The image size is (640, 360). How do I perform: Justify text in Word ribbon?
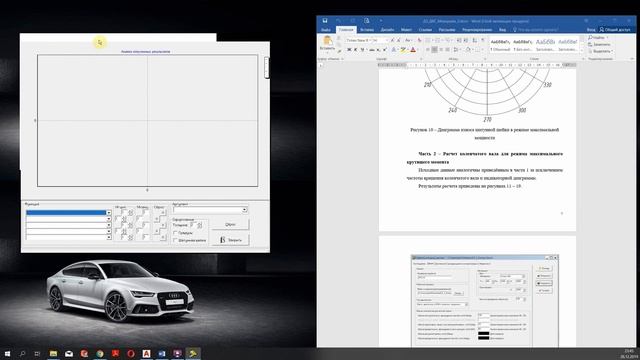click(447, 50)
